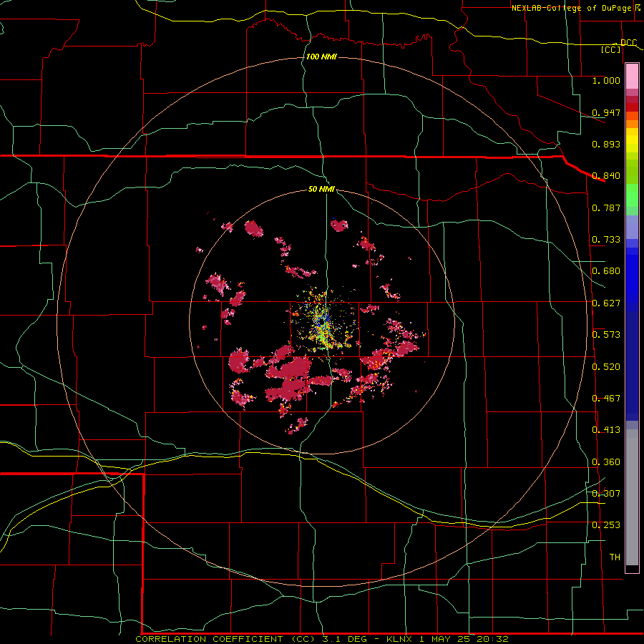Click the [CC] legend heading
This screenshot has width=644, height=644.
tap(611, 49)
